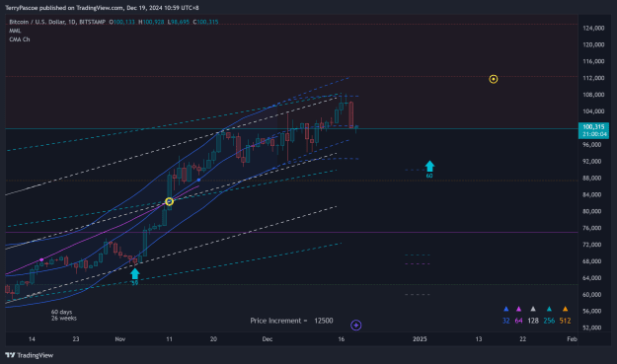Click the 108,000 price axis label

pyautogui.click(x=593, y=95)
